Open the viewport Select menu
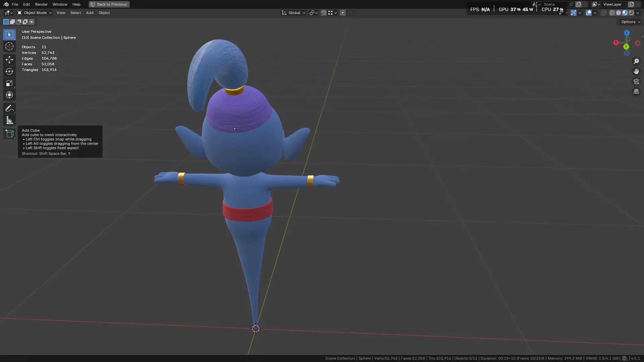This screenshot has height=362, width=644. tap(75, 13)
